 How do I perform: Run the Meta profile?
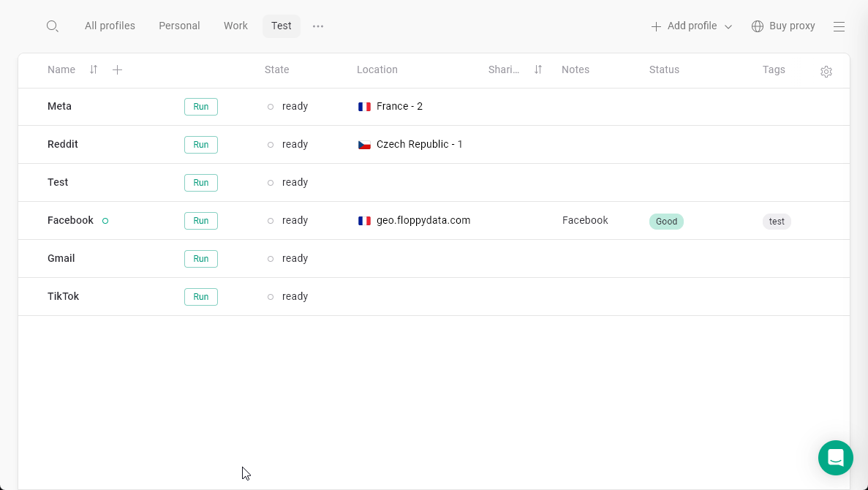[201, 107]
